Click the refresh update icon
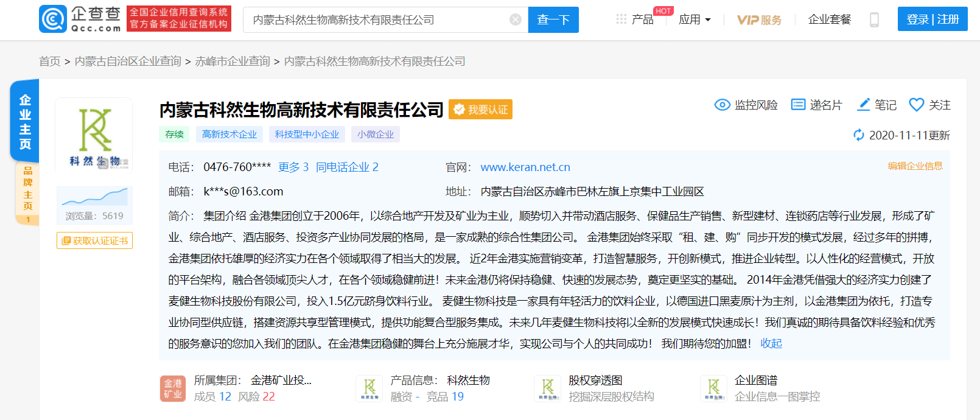 tap(859, 135)
